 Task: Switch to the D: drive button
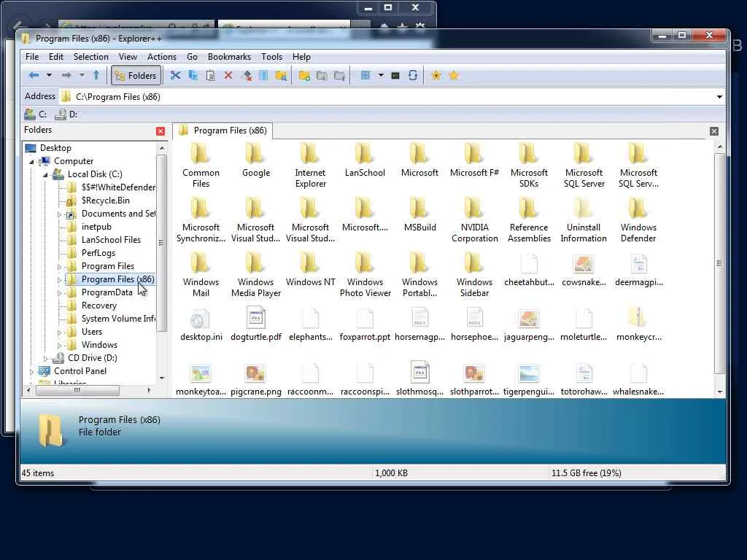tap(66, 114)
